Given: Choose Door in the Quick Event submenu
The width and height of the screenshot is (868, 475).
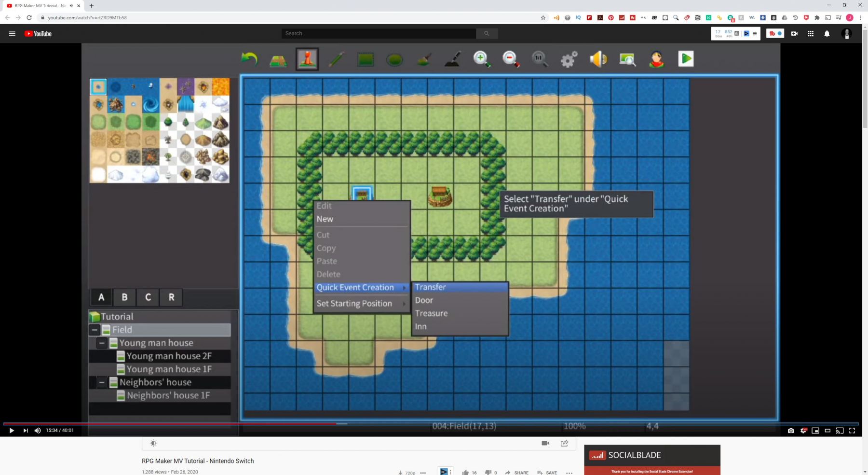Looking at the screenshot, I should coord(460,300).
